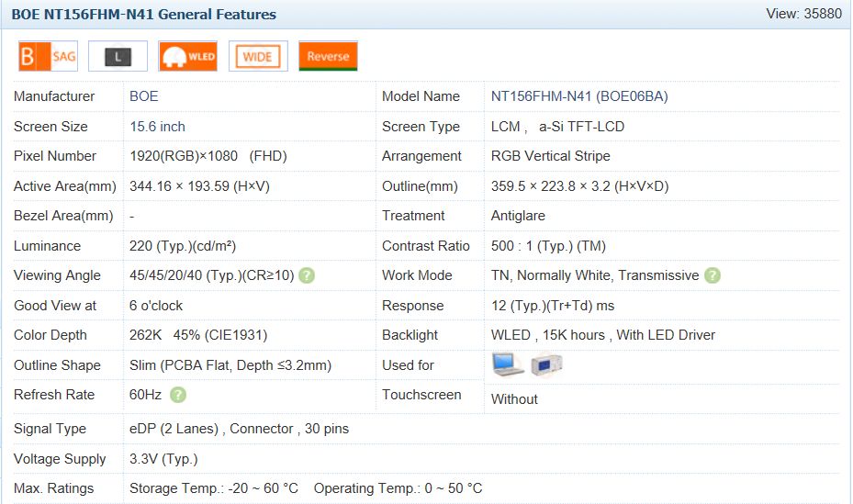The width and height of the screenshot is (853, 504).
Task: Click the Operating Temp.: 0 ~ 50 °C text
Action: (398, 488)
